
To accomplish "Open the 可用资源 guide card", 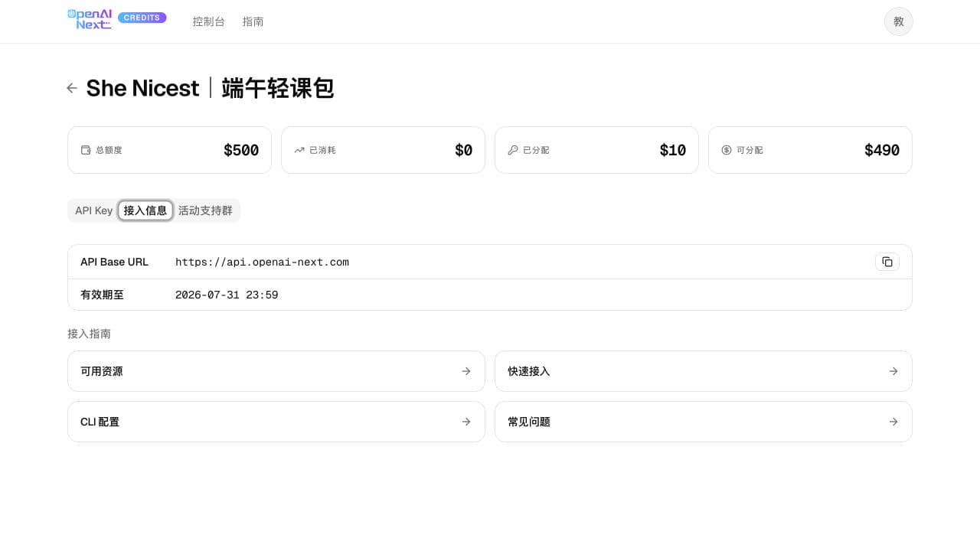I will point(276,371).
